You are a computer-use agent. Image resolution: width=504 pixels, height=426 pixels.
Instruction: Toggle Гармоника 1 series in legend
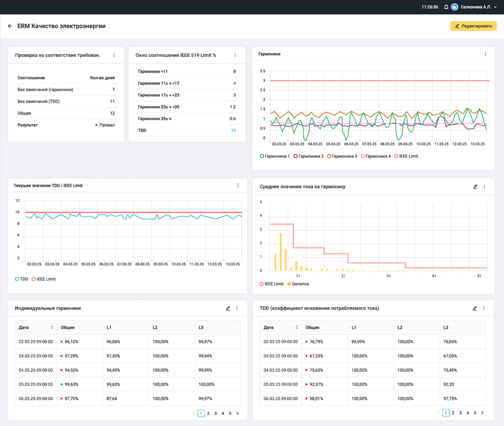[275, 156]
